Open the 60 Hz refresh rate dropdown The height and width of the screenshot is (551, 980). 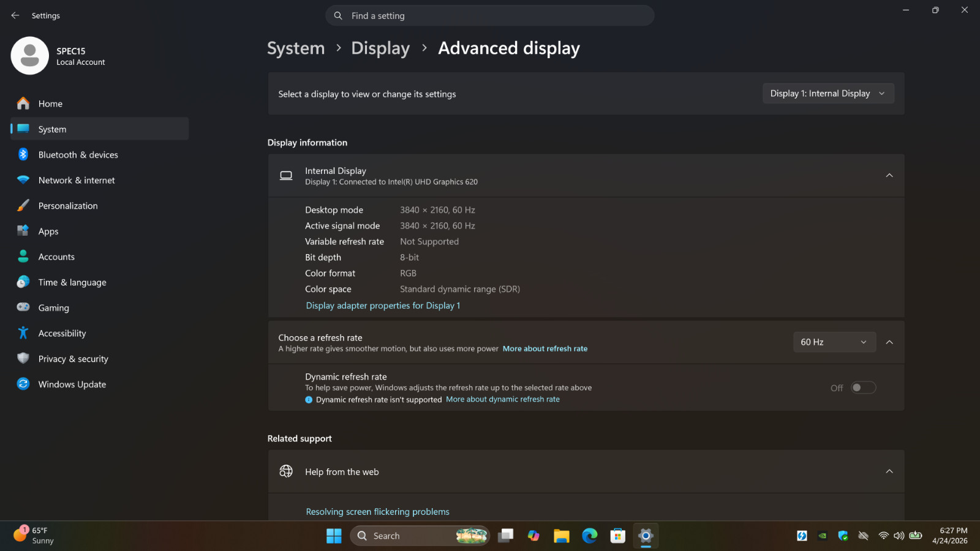[x=834, y=342]
